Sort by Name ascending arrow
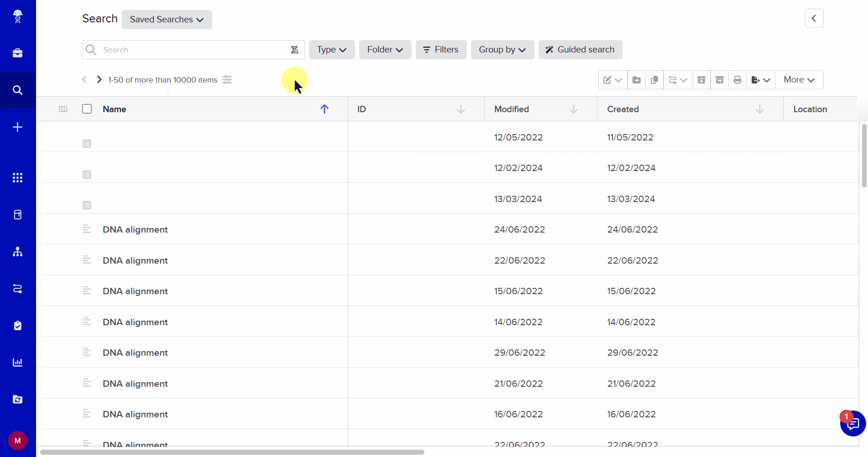The width and height of the screenshot is (868, 457). coord(324,109)
